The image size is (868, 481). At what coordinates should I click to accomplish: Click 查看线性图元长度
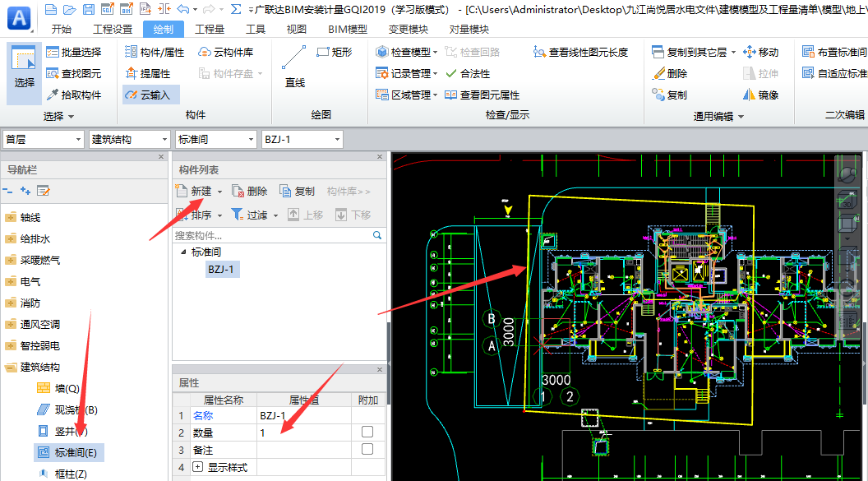pyautogui.click(x=580, y=52)
